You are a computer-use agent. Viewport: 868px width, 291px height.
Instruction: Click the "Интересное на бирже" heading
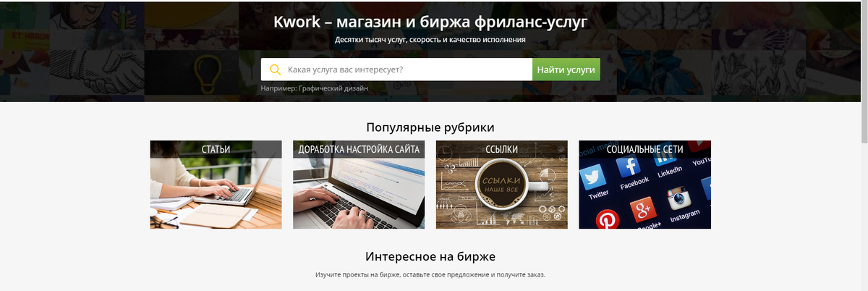pos(430,256)
